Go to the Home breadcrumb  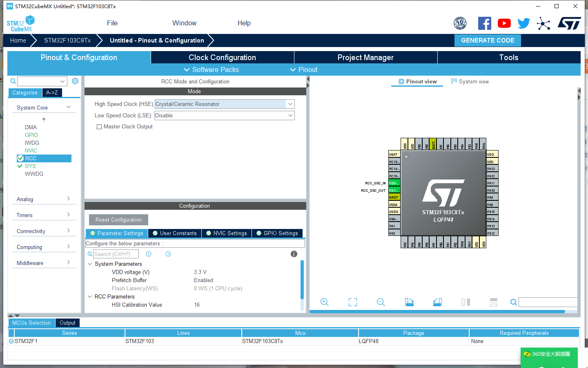18,40
